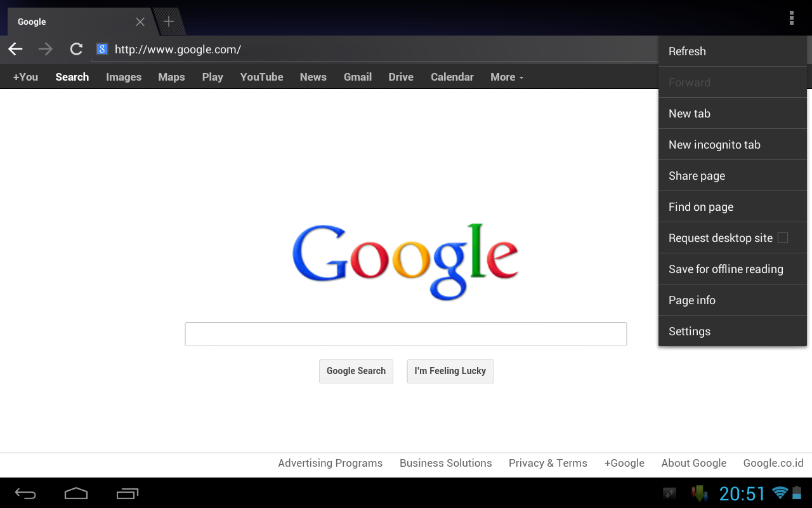
Task: Expand the More dropdown in Google bar
Action: (x=507, y=77)
